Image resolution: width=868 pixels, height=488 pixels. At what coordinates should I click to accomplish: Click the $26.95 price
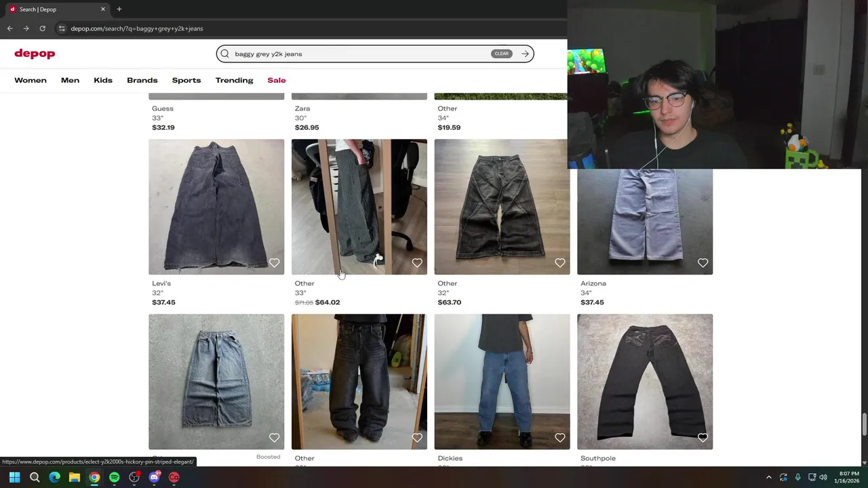(x=307, y=127)
